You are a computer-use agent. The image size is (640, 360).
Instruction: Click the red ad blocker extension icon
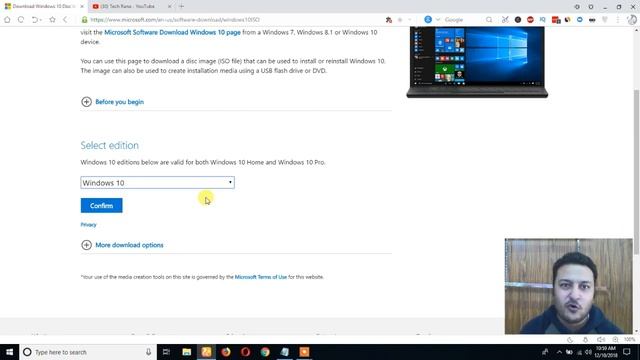tap(530, 20)
